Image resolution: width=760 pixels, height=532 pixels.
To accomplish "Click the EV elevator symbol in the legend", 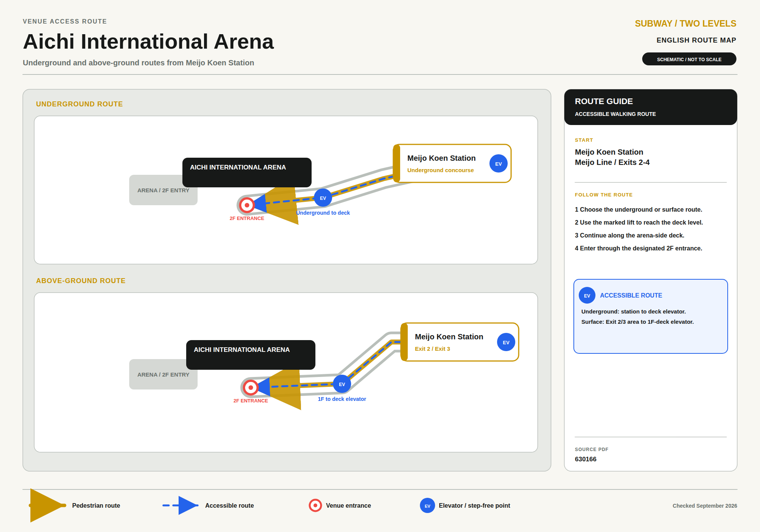I will tap(427, 505).
